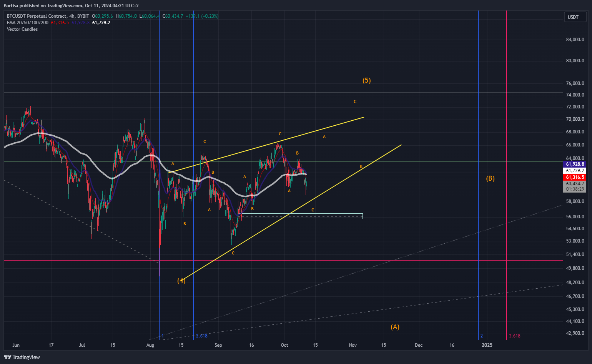Click the USDT currency button
Image resolution: width=592 pixels, height=364 pixels.
[575, 17]
